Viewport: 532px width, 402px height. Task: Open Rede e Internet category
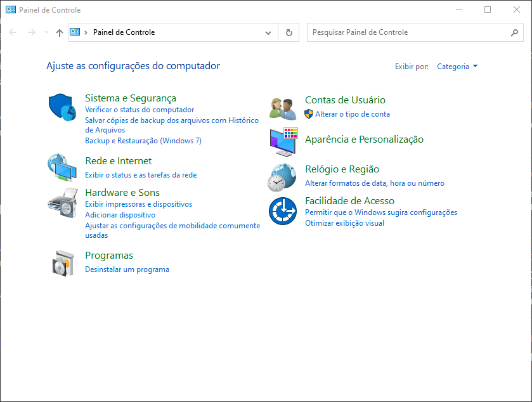[119, 161]
